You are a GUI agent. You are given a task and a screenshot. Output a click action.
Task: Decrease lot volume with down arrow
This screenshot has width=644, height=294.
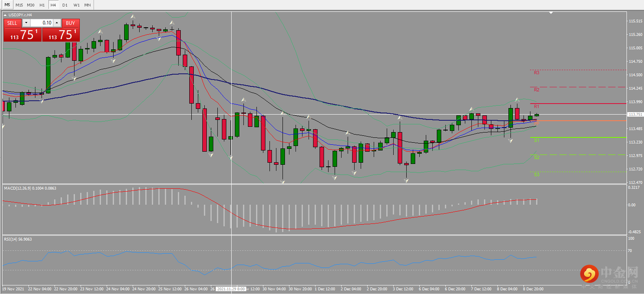pyautogui.click(x=26, y=23)
